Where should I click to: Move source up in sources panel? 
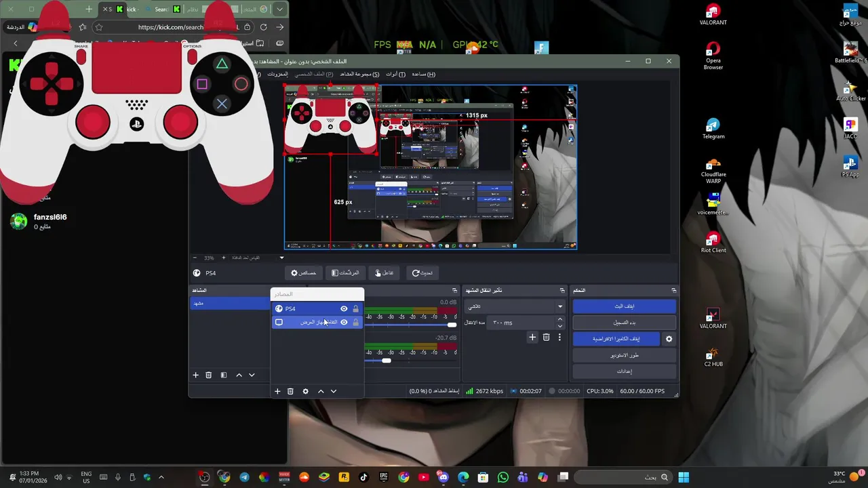[x=321, y=391]
